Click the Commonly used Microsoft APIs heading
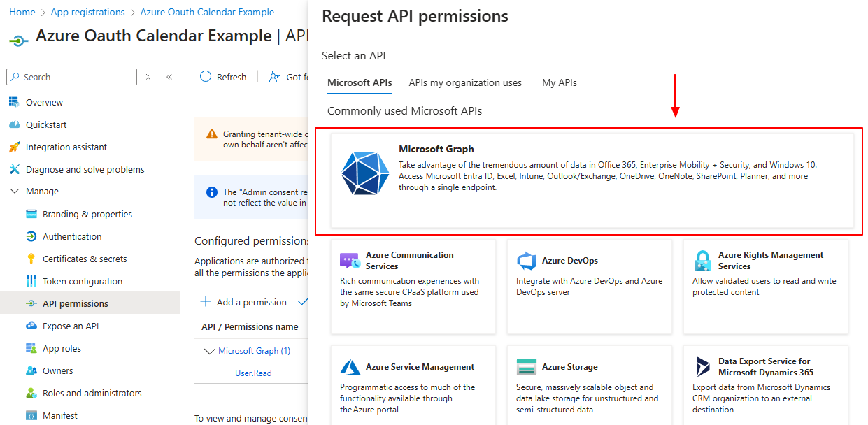Screen dimensions: 868x425 point(404,111)
